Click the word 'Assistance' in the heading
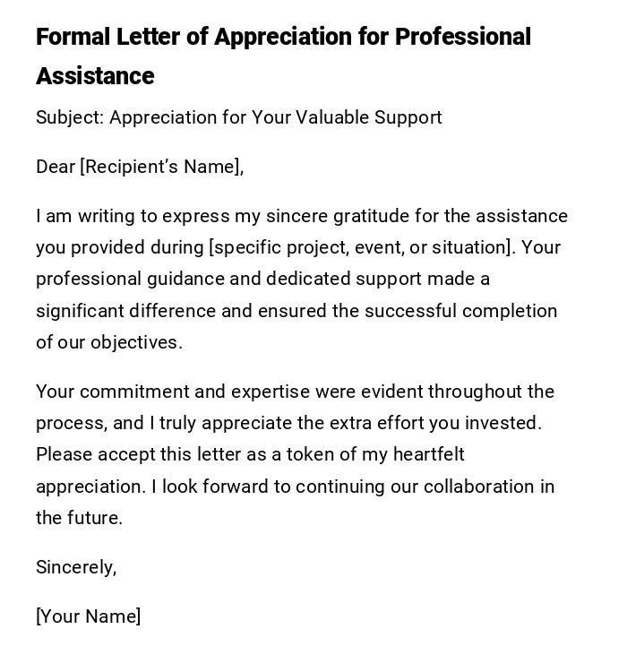 pos(95,76)
